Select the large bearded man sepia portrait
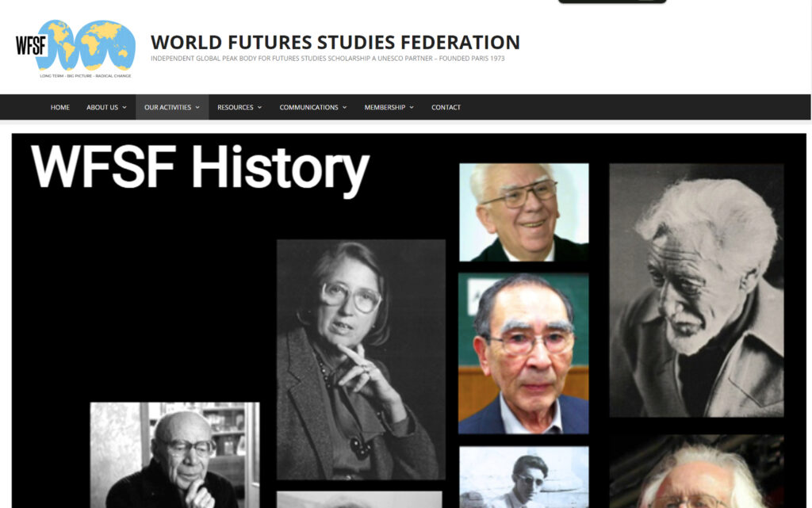 (x=696, y=290)
